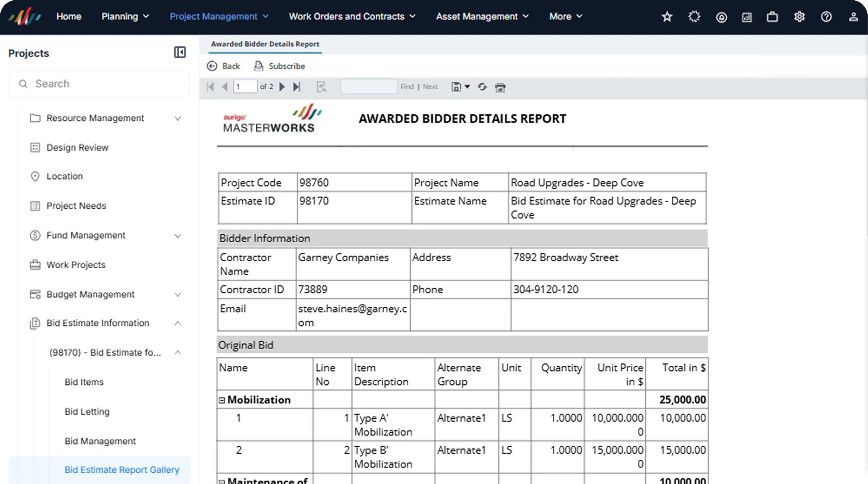This screenshot has height=484, width=868.
Task: Collapse the Mobilization group row
Action: click(x=222, y=400)
